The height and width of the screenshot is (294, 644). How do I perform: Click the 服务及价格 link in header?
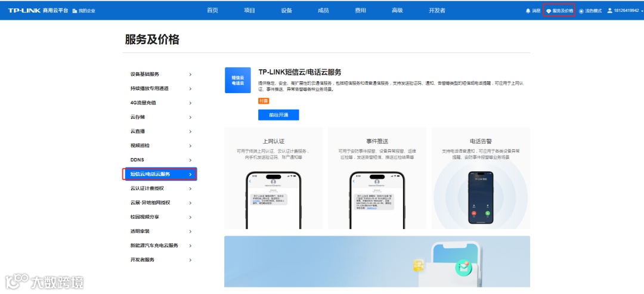[x=563, y=11]
